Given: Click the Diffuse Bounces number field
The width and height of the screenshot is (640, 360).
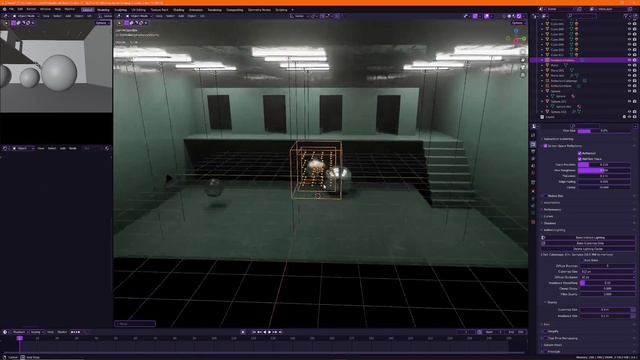Looking at the screenshot, I should pyautogui.click(x=607, y=266).
